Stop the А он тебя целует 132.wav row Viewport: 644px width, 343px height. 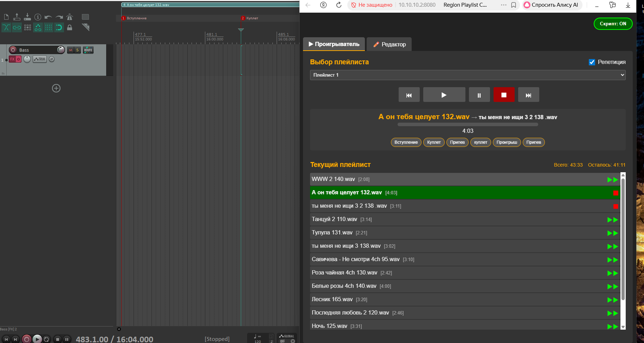coord(616,193)
